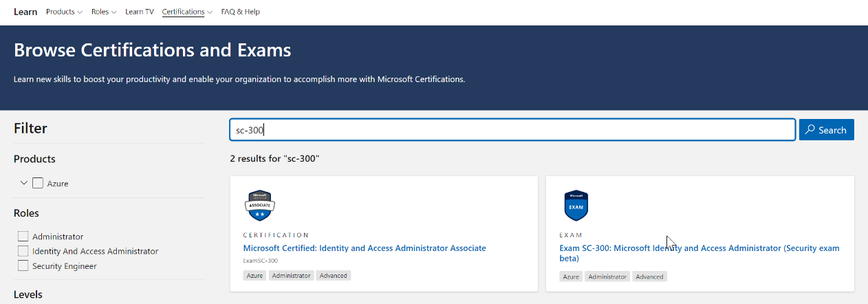
Task: Expand the Azure products chevron
Action: pyautogui.click(x=24, y=183)
